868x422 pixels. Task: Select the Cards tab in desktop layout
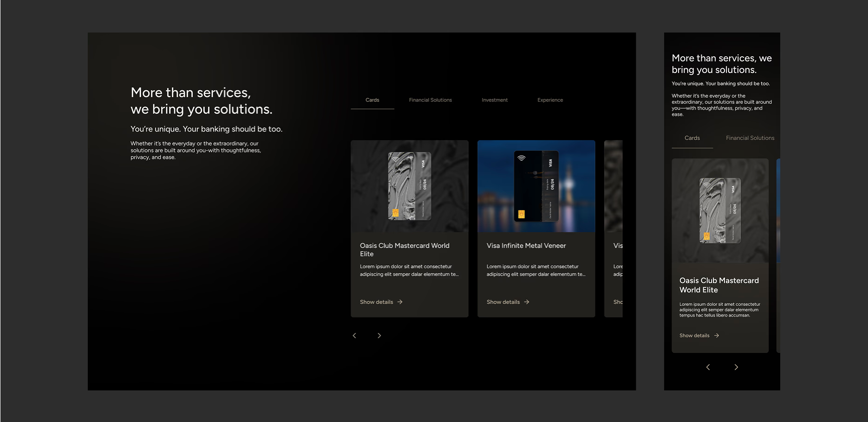tap(372, 100)
